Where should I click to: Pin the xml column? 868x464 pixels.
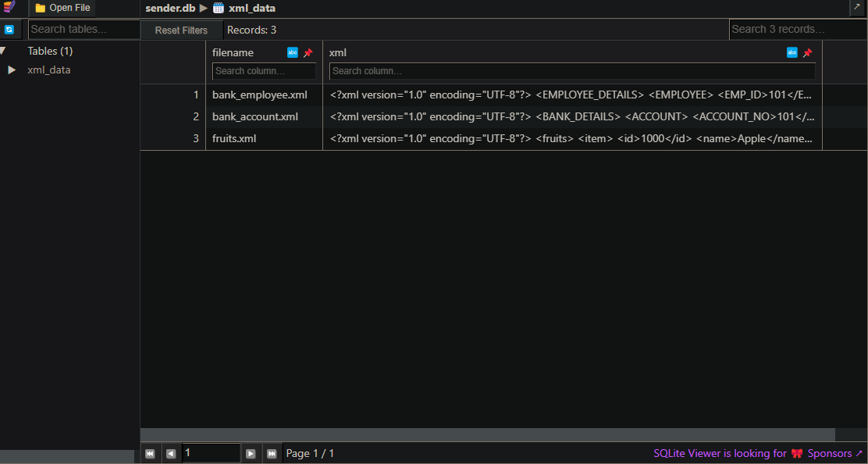(x=807, y=52)
